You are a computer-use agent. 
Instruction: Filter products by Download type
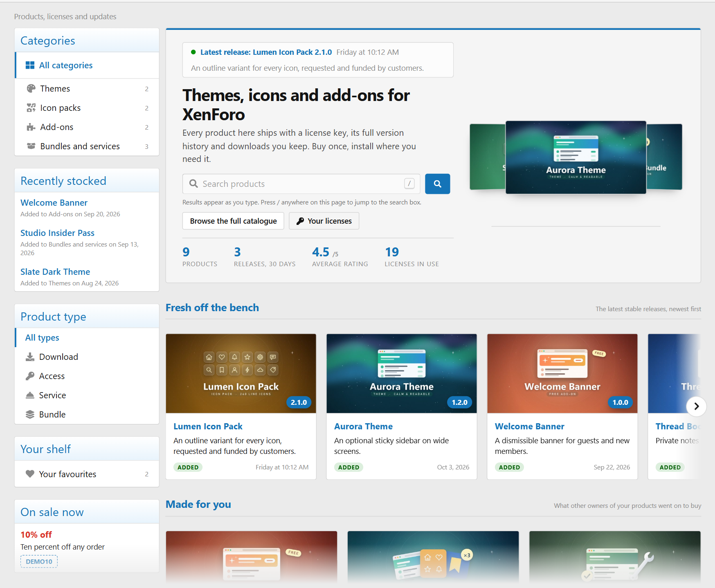pyautogui.click(x=87, y=357)
